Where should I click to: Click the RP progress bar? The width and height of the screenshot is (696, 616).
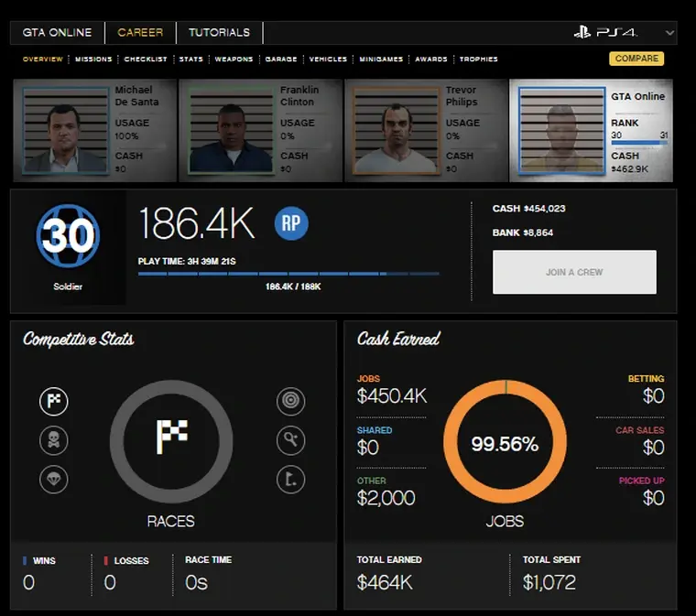coord(288,274)
